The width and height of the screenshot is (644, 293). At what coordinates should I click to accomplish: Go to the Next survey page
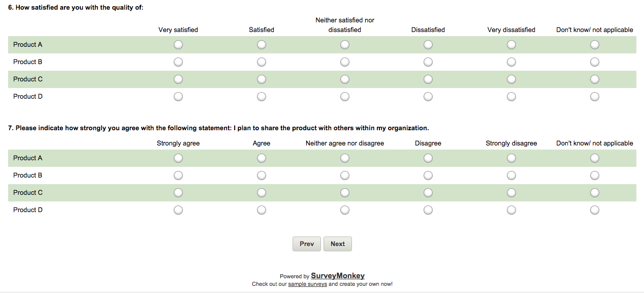click(338, 244)
